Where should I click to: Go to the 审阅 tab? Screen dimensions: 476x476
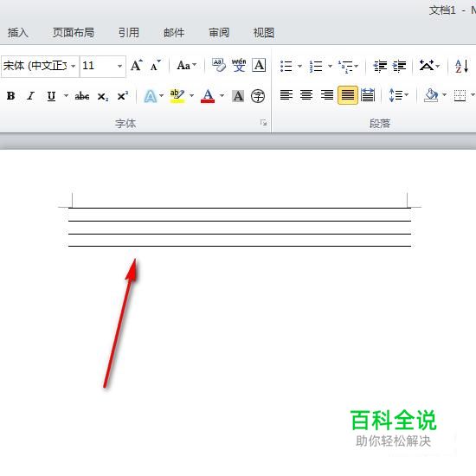point(219,33)
